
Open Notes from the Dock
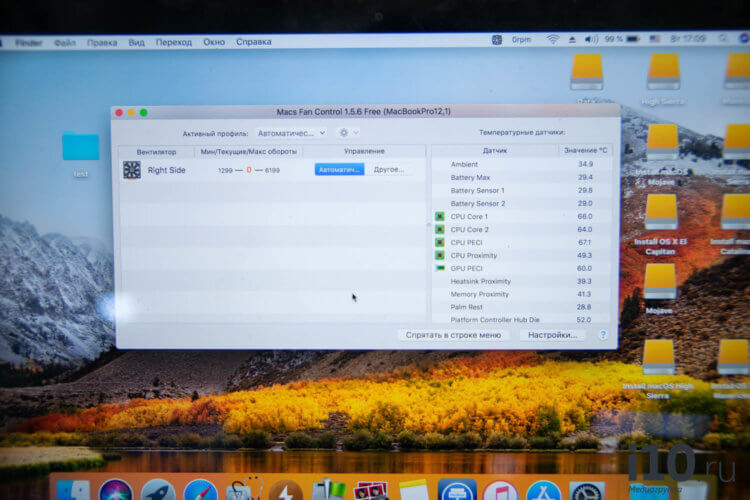[413, 490]
